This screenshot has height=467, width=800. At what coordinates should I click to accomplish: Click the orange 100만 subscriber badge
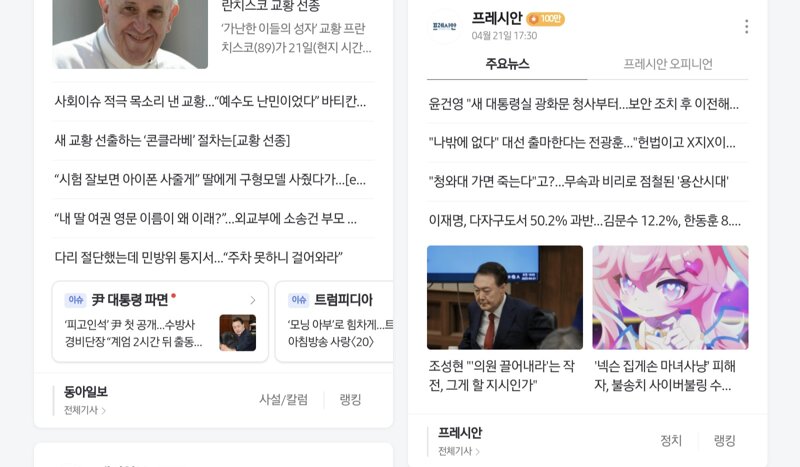[545, 19]
